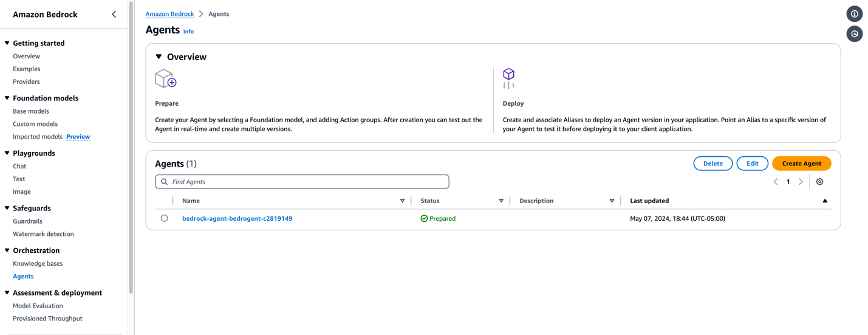Viewport: 868px width, 335px height.
Task: Click the Deploy purple cube icon
Action: pyautogui.click(x=509, y=78)
